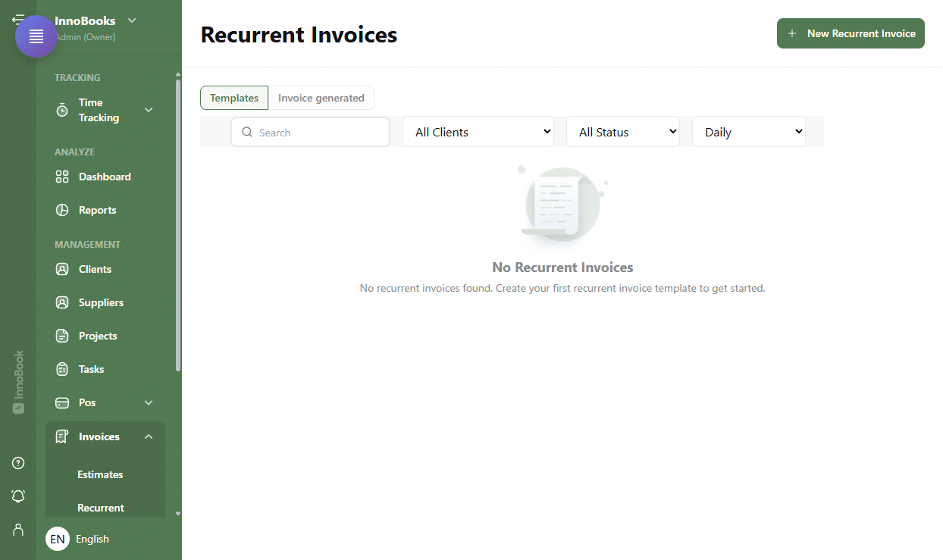Viewport: 943px width, 560px height.
Task: Open the Daily frequency dropdown
Action: (x=749, y=132)
